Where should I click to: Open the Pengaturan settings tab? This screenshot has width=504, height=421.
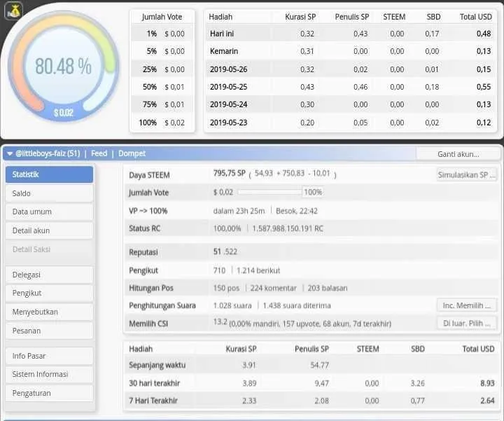(49, 393)
